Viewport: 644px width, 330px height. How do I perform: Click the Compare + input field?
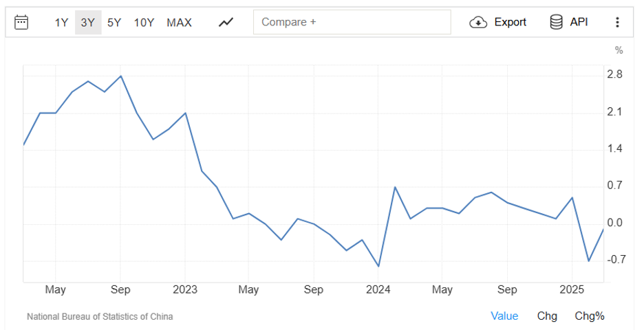pyautogui.click(x=352, y=22)
